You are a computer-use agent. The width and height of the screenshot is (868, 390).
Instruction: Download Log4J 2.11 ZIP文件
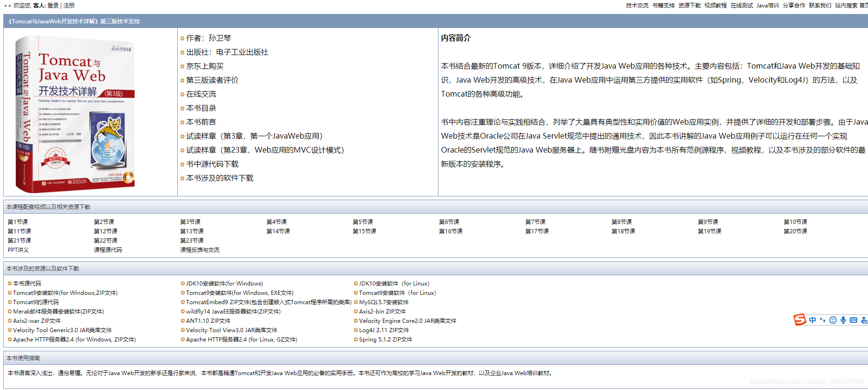[384, 330]
